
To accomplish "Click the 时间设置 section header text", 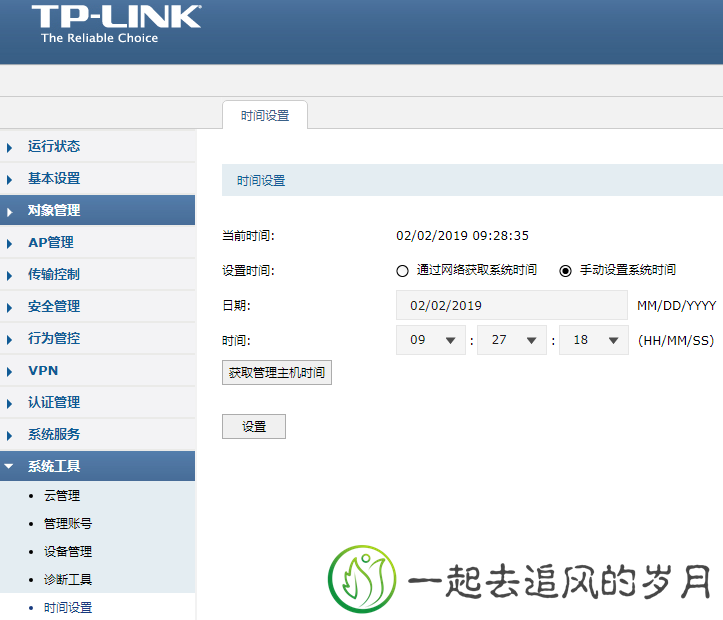I will coord(261,180).
